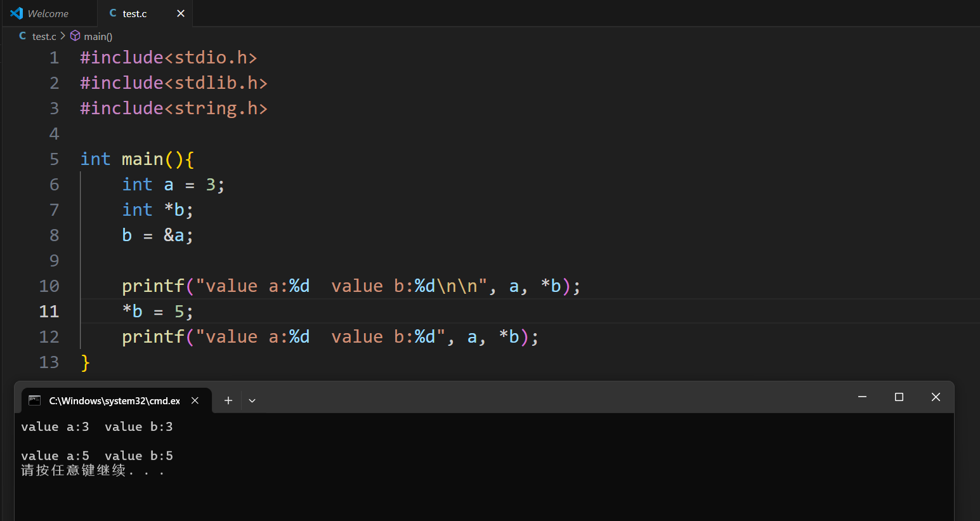Viewport: 980px width, 521px height.
Task: Click line number 5 in the gutter
Action: 54,159
